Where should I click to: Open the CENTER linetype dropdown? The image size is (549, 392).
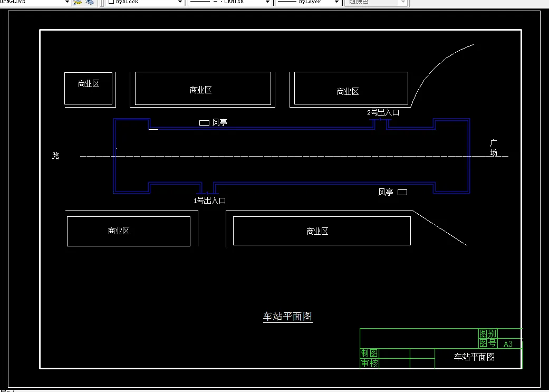[267, 2]
